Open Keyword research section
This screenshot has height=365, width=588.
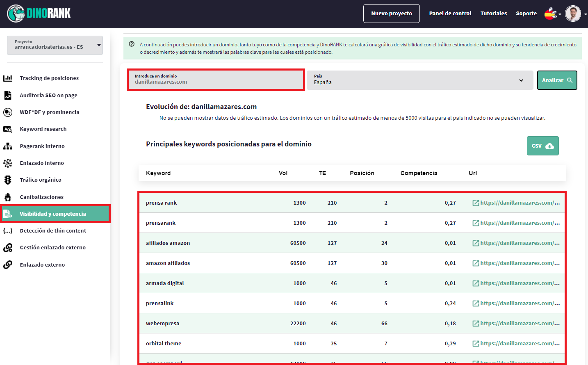coord(43,129)
